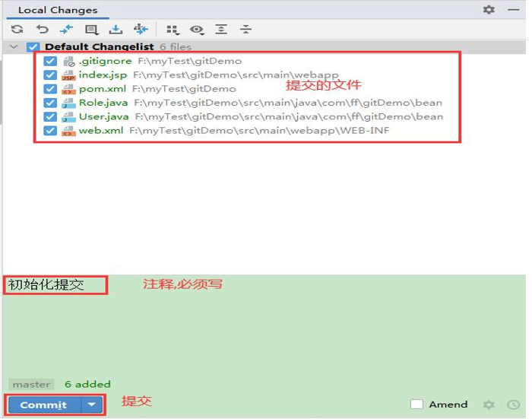532x419 pixels.
Task: Click the Expand All icon
Action: (x=221, y=29)
